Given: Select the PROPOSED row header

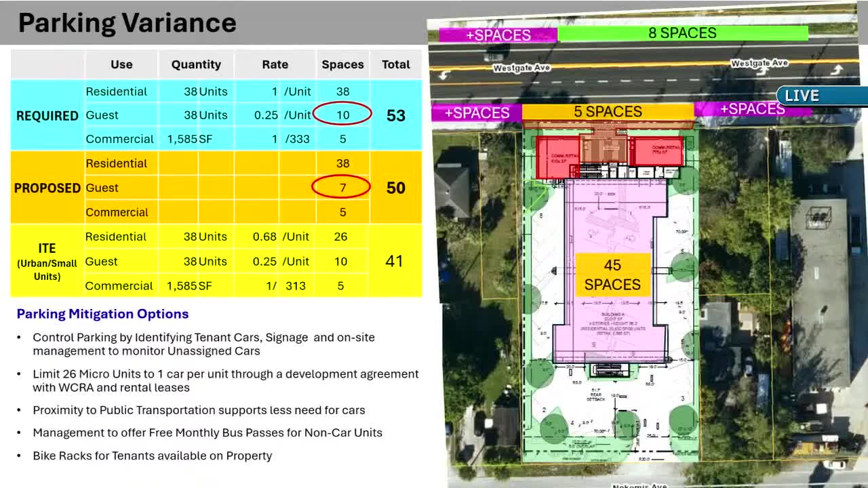Looking at the screenshot, I should pos(47,188).
